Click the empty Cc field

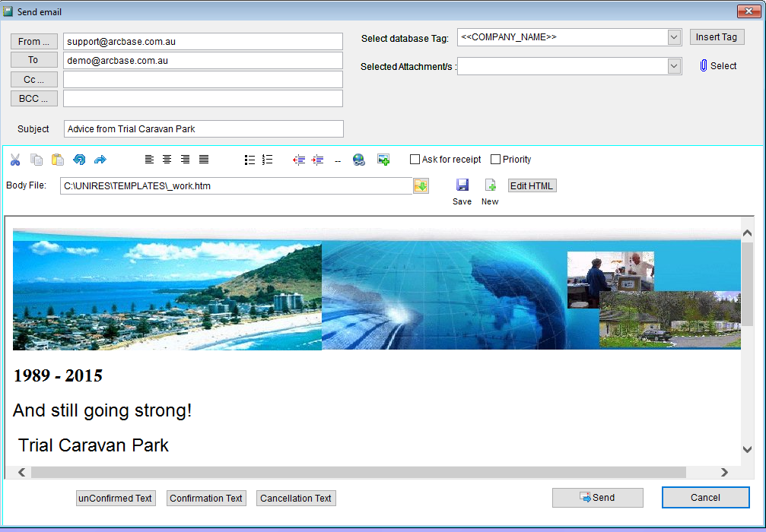tap(203, 80)
